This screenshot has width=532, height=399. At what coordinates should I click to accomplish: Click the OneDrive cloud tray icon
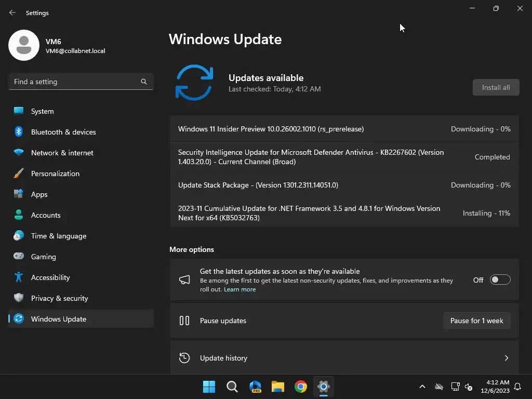(439, 387)
